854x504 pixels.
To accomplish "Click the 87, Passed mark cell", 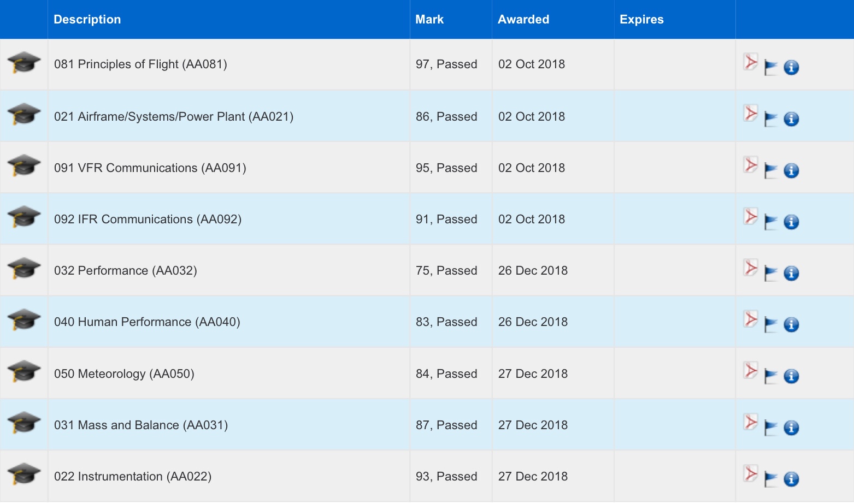I will coord(446,425).
